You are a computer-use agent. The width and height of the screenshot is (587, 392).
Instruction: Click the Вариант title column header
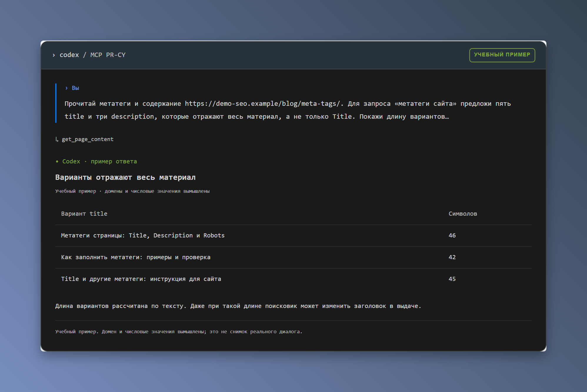coord(84,214)
